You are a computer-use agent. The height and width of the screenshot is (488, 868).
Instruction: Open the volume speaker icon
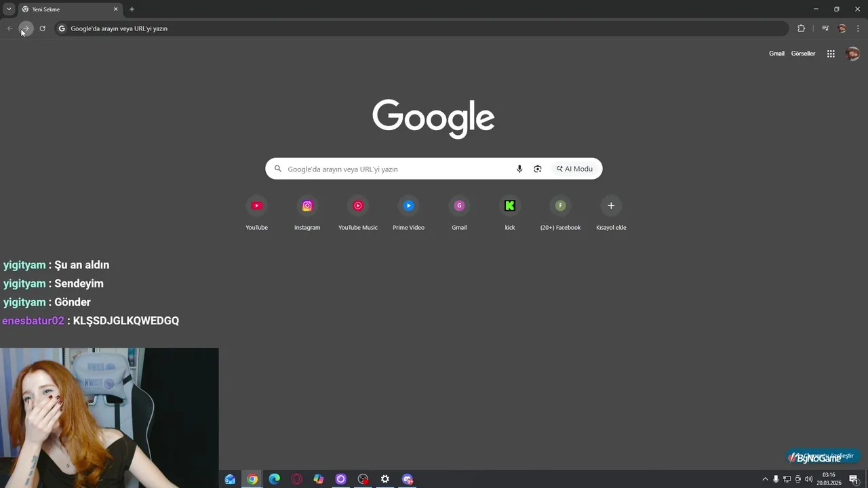coord(808,479)
